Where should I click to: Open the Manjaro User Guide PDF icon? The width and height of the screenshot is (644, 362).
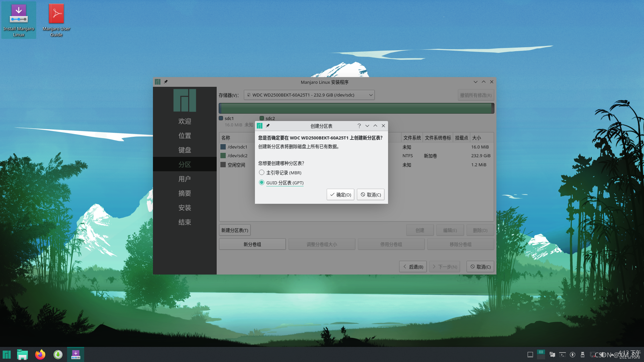pos(56,20)
